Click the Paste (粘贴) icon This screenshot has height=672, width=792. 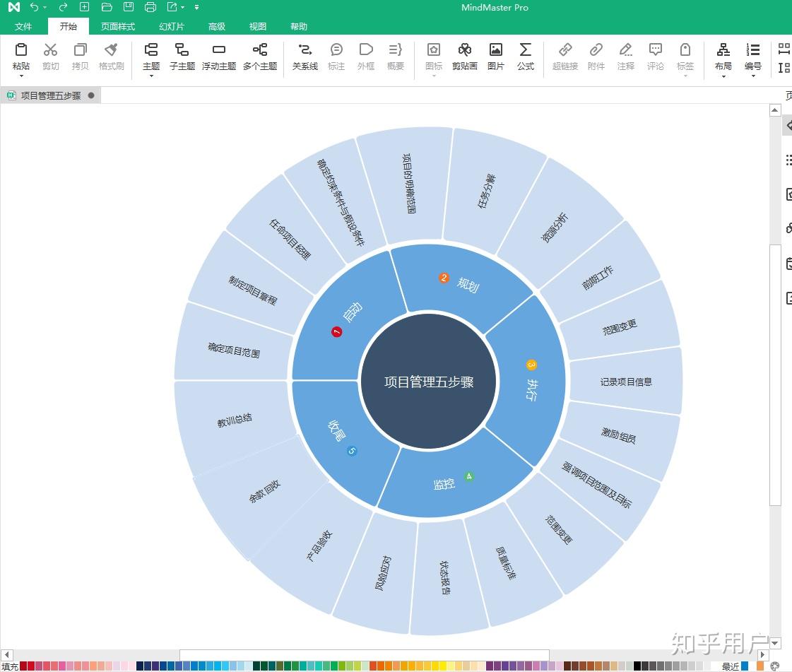[x=20, y=50]
